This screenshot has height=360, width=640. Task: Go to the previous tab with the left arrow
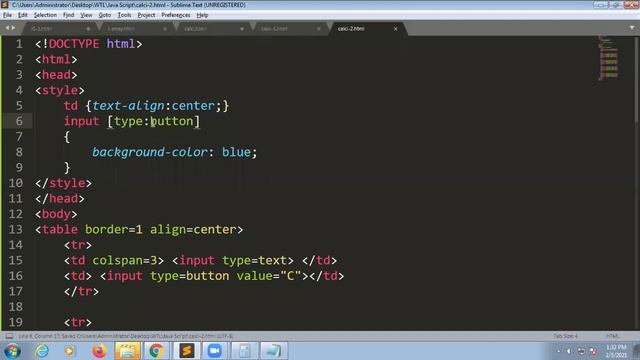click(x=7, y=28)
